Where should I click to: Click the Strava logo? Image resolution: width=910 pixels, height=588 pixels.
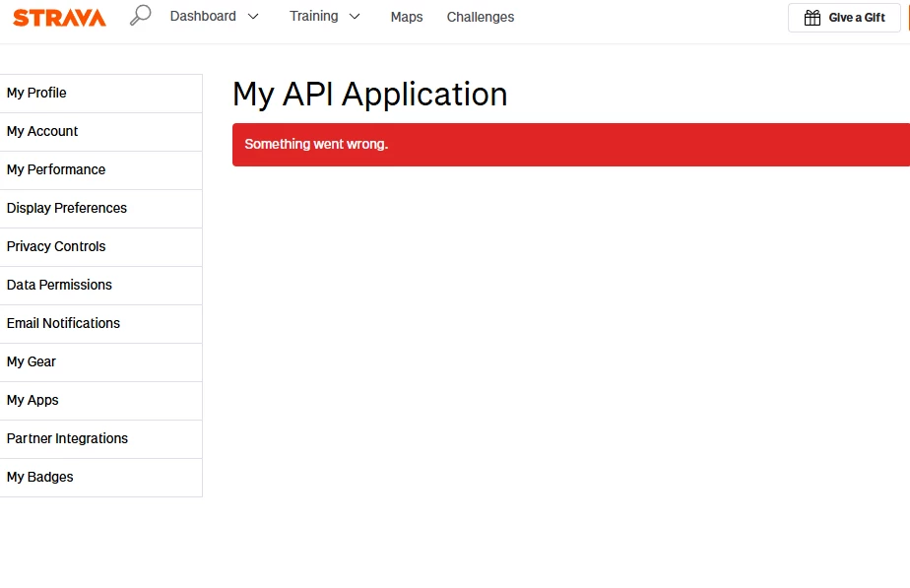[59, 18]
